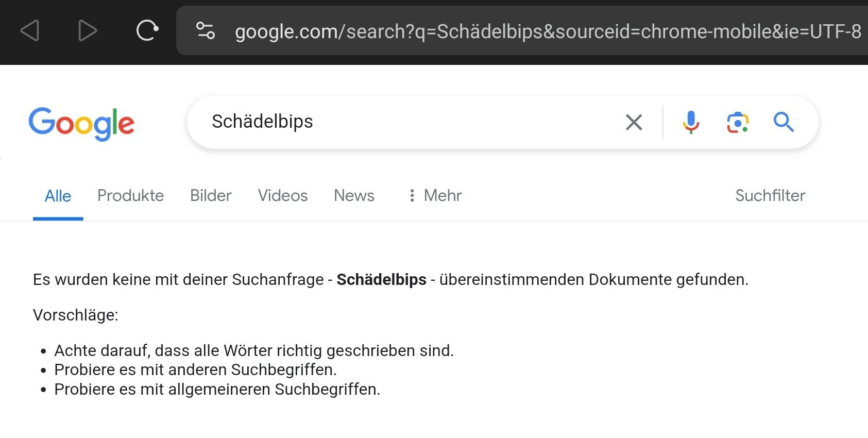Expand the Mehr menu
This screenshot has height=438, width=868.
[435, 195]
